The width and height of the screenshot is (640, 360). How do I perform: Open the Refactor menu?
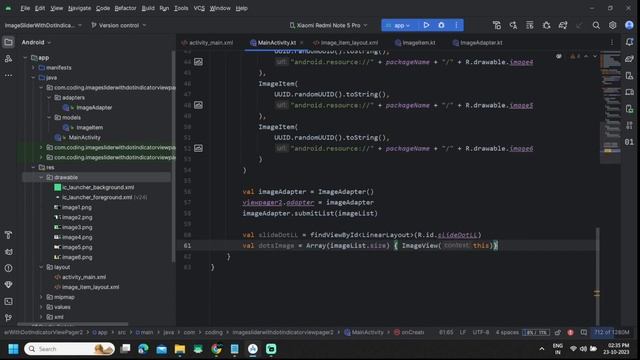(x=125, y=8)
